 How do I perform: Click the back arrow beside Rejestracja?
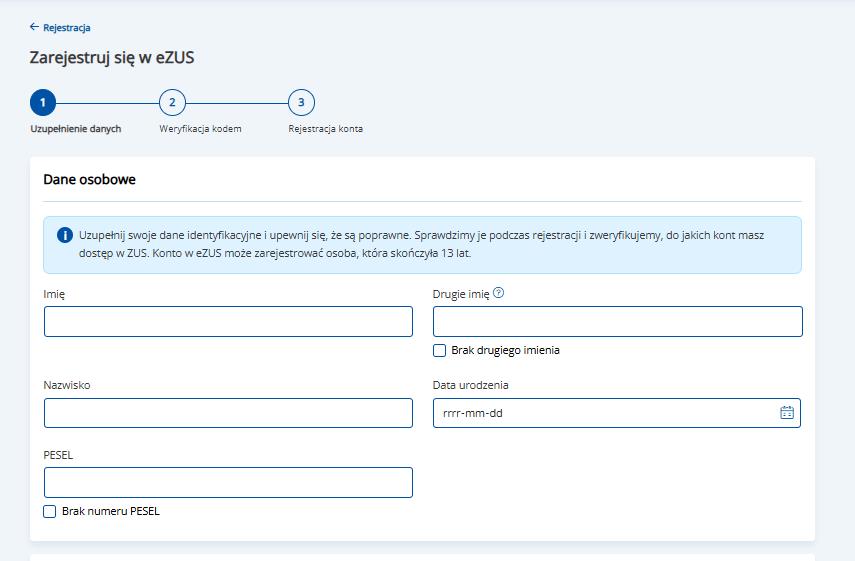coord(35,27)
